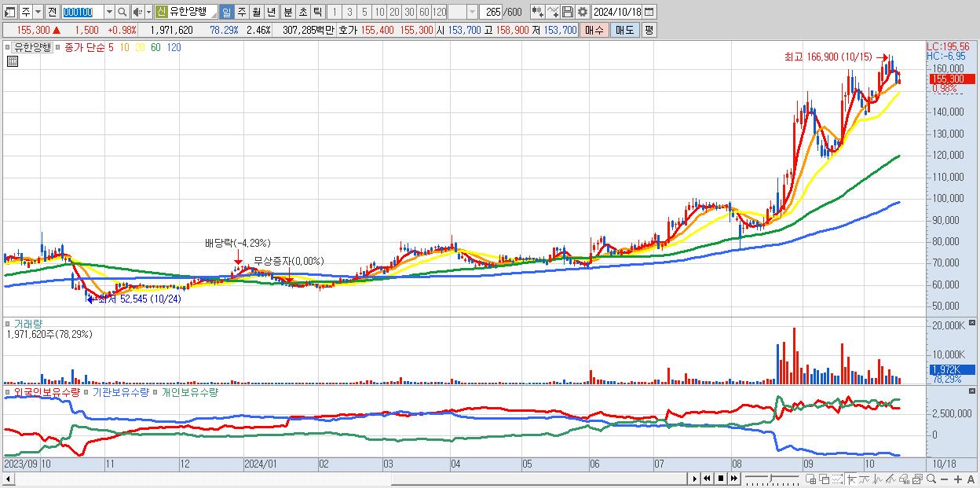Select the 틱 tick period toggle

click(x=317, y=12)
